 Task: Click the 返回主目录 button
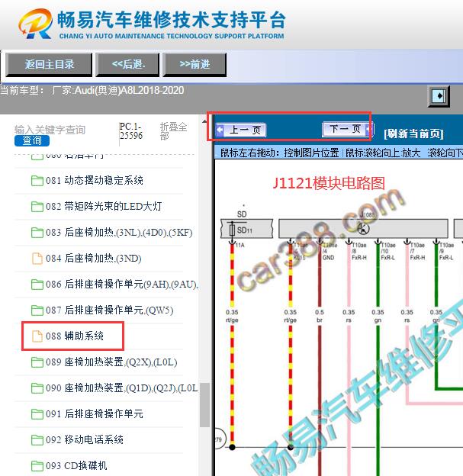[49, 64]
